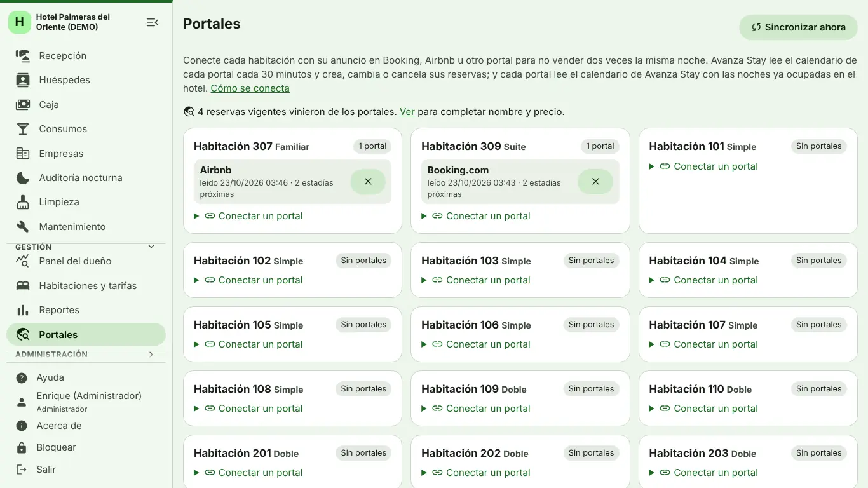This screenshot has height=488, width=868.
Task: Remove Booking.com portal from Habitación 309
Action: click(x=595, y=182)
